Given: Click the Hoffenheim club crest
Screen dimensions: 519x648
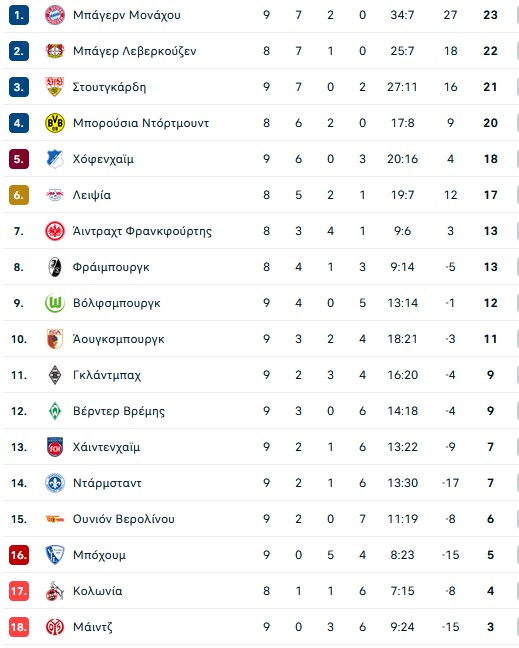Looking at the screenshot, I should coord(55,159).
